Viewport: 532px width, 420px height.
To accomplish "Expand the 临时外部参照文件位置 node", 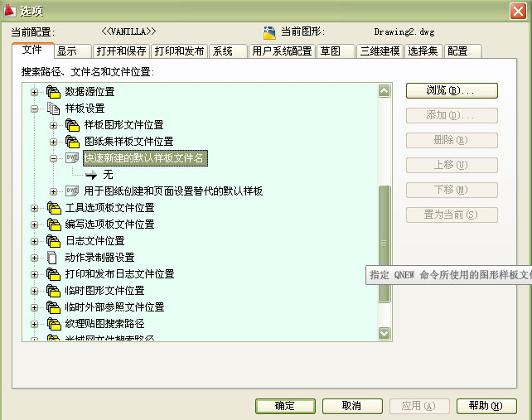I will [x=34, y=307].
